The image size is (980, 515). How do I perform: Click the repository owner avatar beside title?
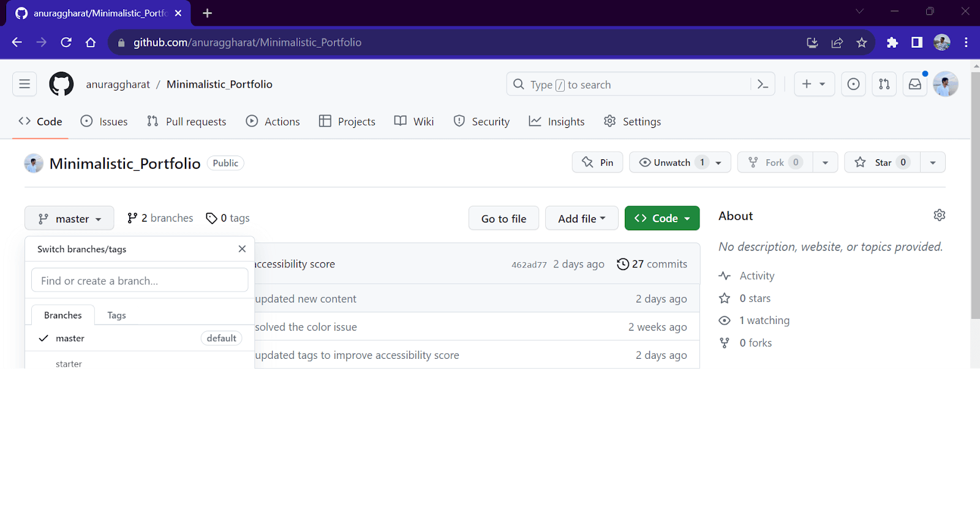pos(34,163)
